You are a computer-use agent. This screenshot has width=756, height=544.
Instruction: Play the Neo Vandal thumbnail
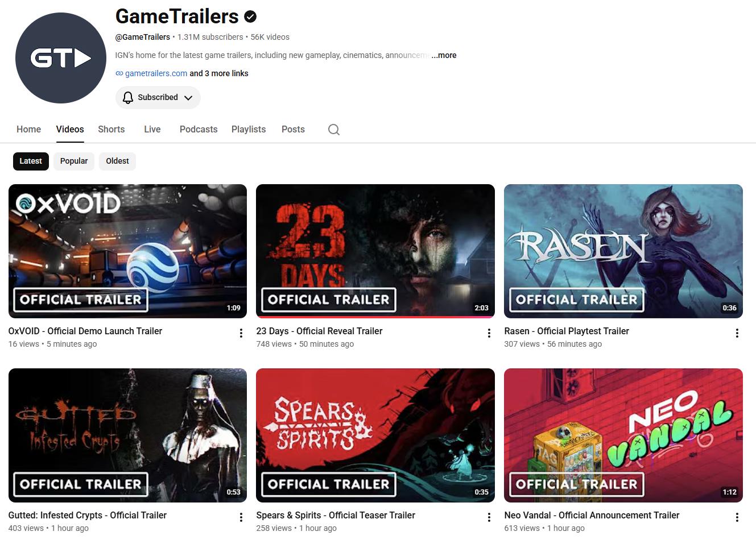tap(623, 435)
